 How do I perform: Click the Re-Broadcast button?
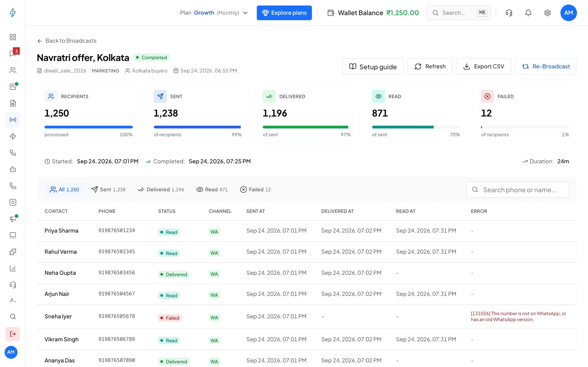(x=546, y=67)
